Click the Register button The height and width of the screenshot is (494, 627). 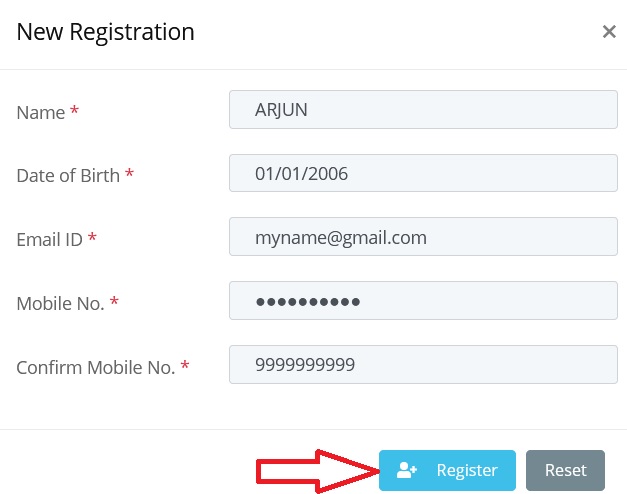point(447,470)
